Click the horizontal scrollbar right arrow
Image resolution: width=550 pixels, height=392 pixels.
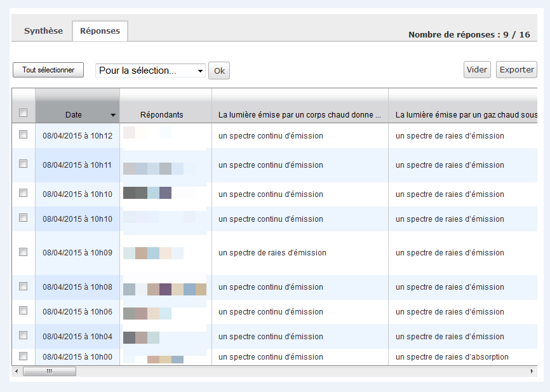532,371
